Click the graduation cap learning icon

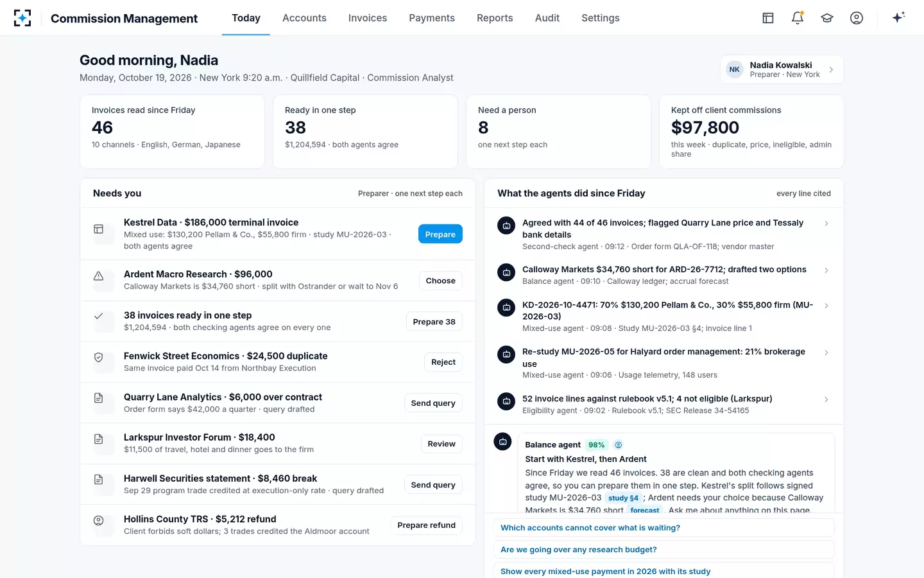(827, 18)
